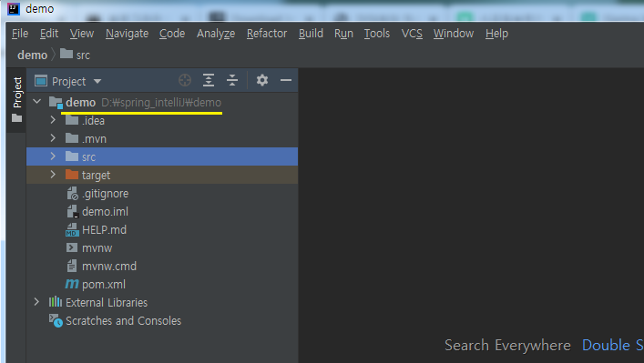
Task: Click the demo breadcrumb in navigation bar
Action: click(32, 55)
